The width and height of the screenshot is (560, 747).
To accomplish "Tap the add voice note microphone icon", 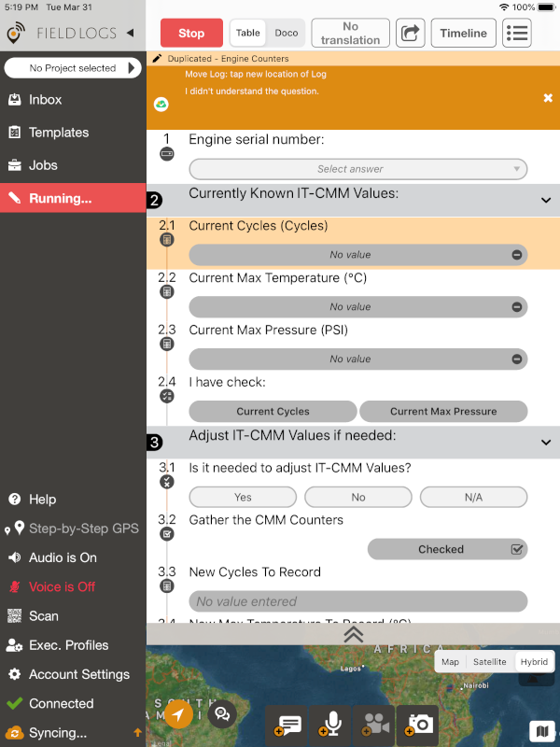I will coord(331,723).
